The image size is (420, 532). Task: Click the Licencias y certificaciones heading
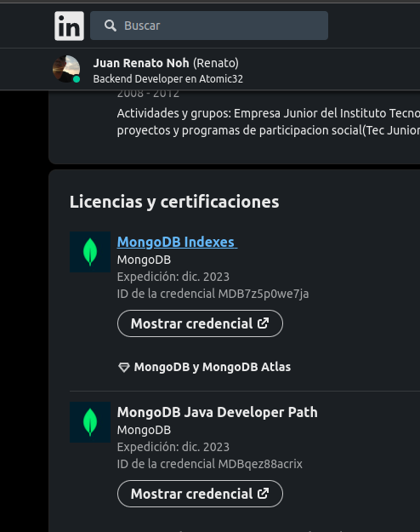tap(174, 202)
